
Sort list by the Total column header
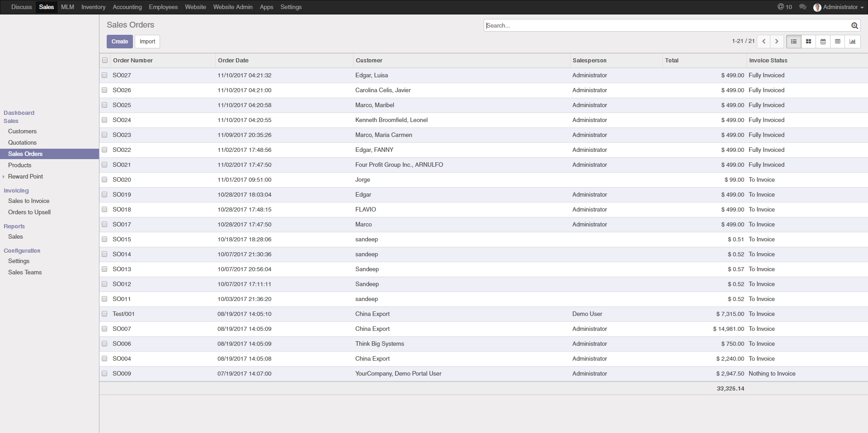[672, 60]
